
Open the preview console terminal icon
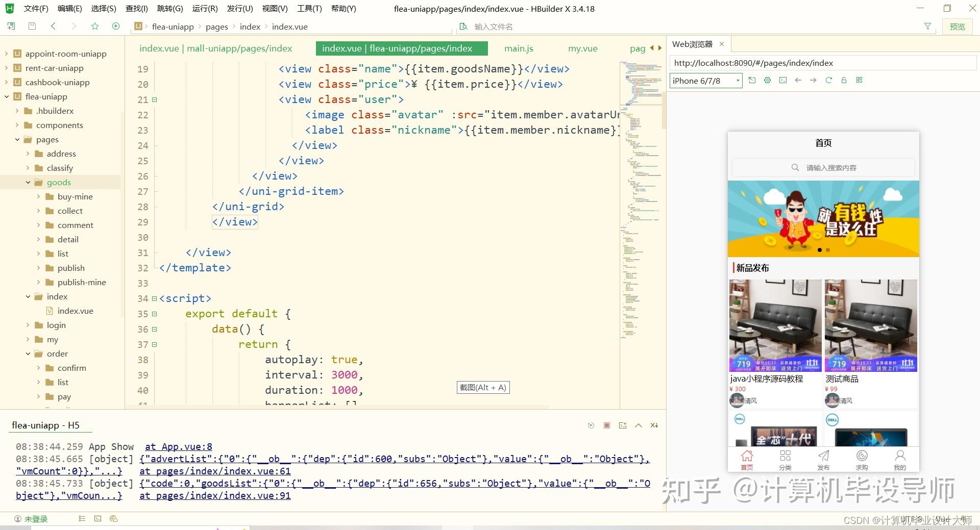point(782,80)
